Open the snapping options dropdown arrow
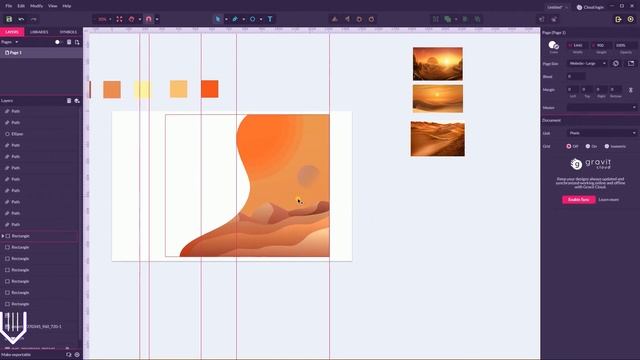Screen dimensions: 640x360 tap(157, 19)
